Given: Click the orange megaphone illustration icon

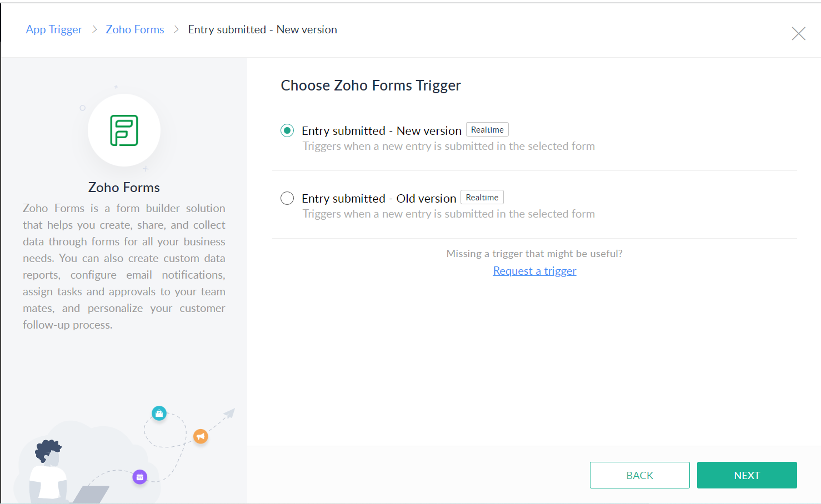Looking at the screenshot, I should 201,436.
